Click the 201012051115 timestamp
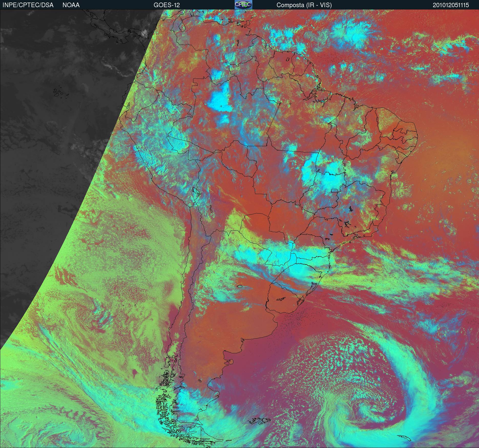Image resolution: width=479 pixels, height=448 pixels. tap(451, 5)
